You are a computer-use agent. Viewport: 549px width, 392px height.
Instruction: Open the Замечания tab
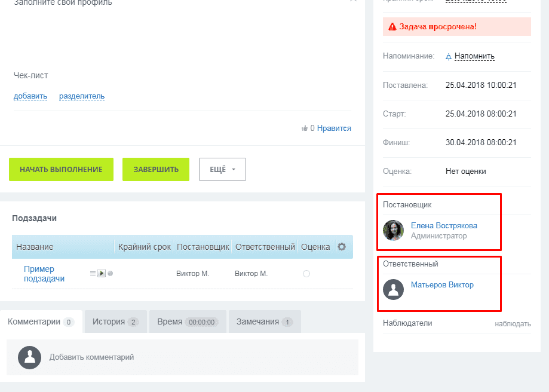tap(264, 321)
